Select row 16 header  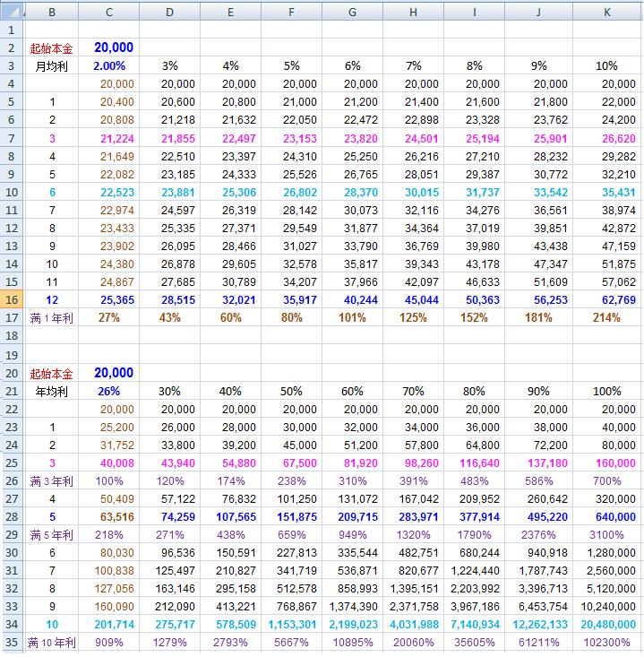12,300
